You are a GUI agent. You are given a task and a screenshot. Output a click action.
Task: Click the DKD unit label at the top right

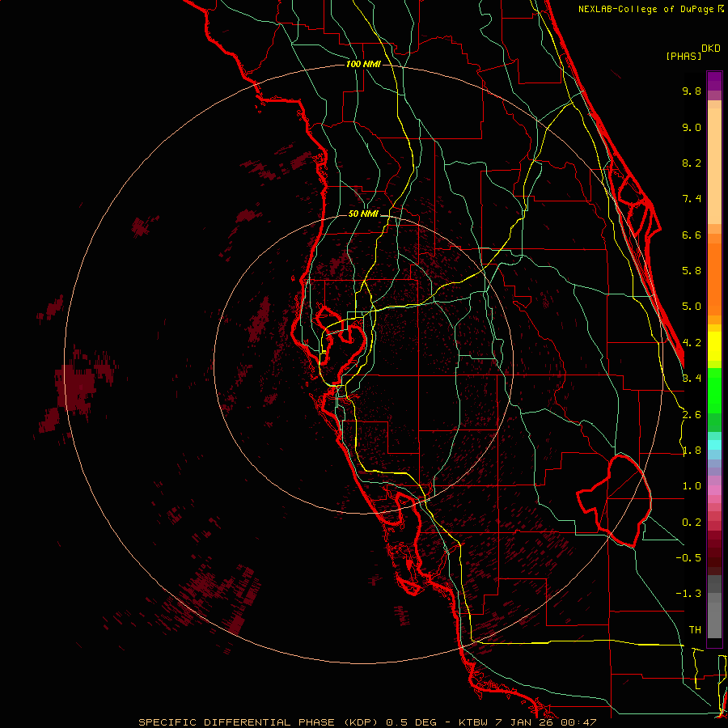point(711,48)
